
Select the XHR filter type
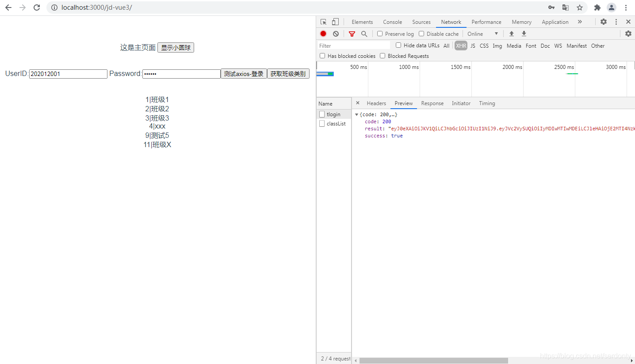461,45
